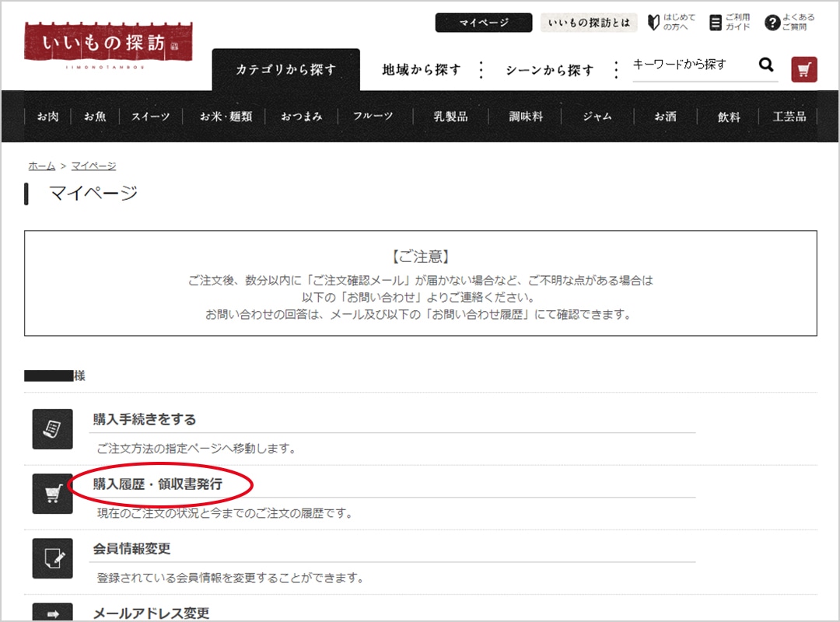
Task: Switch to the カテゴリから探す tab
Action: 285,70
